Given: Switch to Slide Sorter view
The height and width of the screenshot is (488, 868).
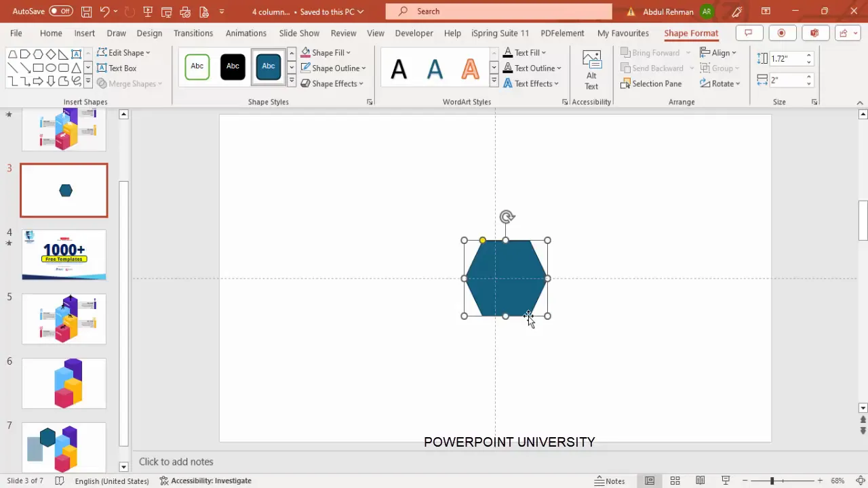Looking at the screenshot, I should coord(675,481).
